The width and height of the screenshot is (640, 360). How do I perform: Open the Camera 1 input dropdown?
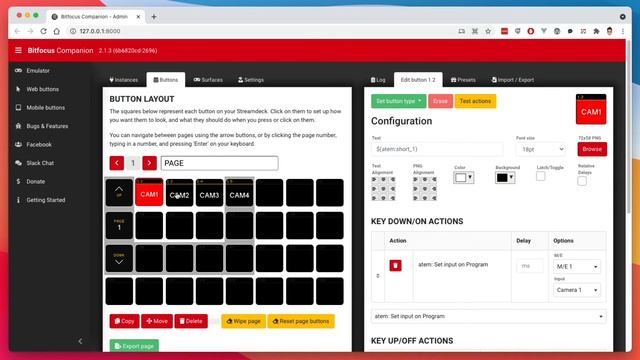coord(577,290)
